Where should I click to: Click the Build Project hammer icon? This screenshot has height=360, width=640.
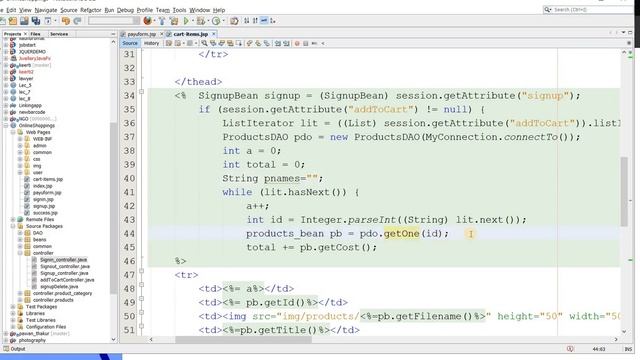(162, 21)
